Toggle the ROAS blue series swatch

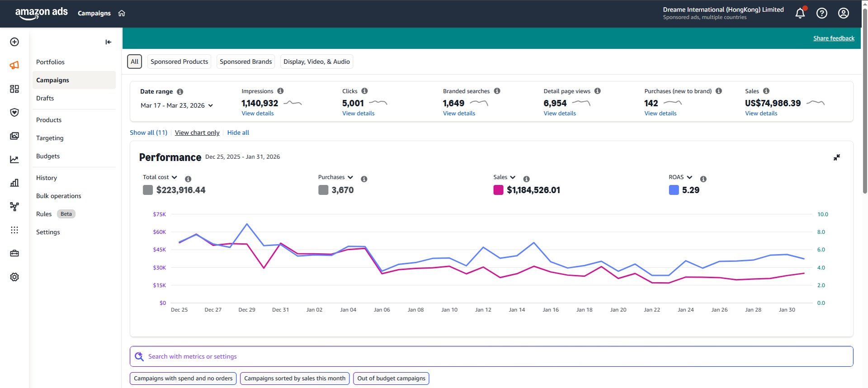click(x=674, y=190)
